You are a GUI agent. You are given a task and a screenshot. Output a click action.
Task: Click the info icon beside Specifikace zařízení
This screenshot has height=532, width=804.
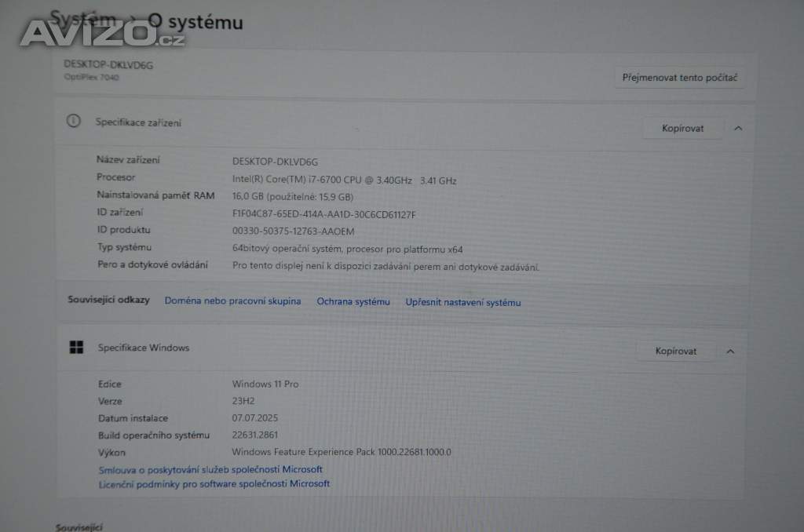tap(73, 121)
